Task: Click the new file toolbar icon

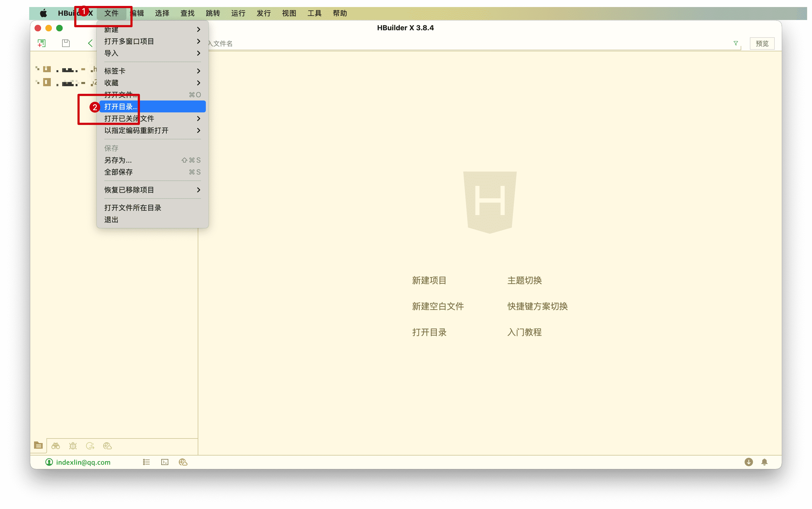Action: pos(41,43)
